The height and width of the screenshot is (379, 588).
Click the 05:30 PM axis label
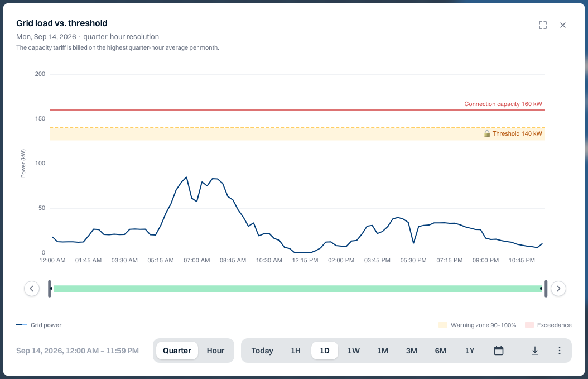pos(413,260)
